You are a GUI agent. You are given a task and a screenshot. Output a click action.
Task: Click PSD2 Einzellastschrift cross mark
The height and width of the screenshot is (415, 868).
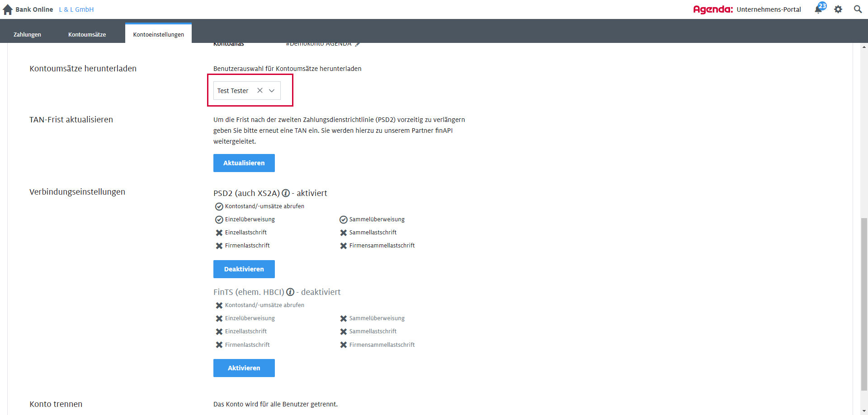click(x=219, y=233)
